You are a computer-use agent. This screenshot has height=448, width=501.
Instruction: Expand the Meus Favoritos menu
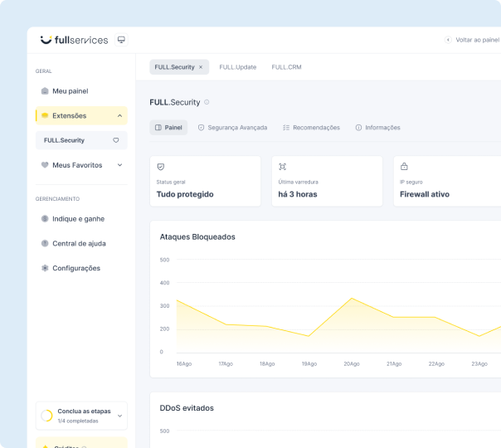click(119, 165)
